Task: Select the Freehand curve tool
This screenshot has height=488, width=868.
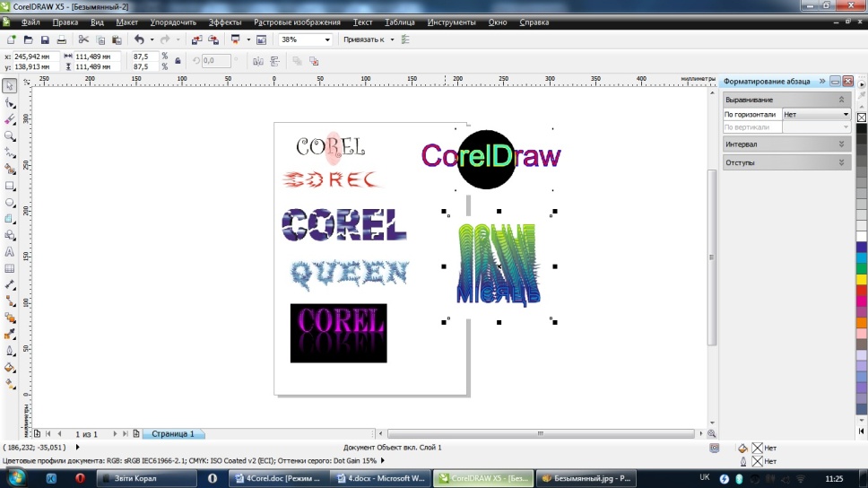Action: coord(9,152)
